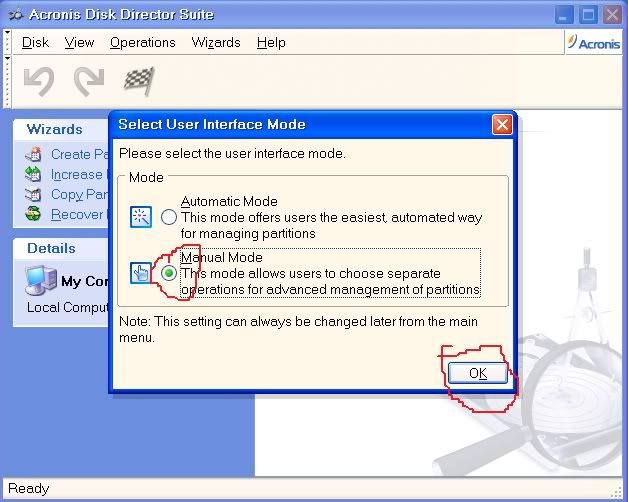Click the Details panel header
The image size is (628, 502).
point(61,248)
